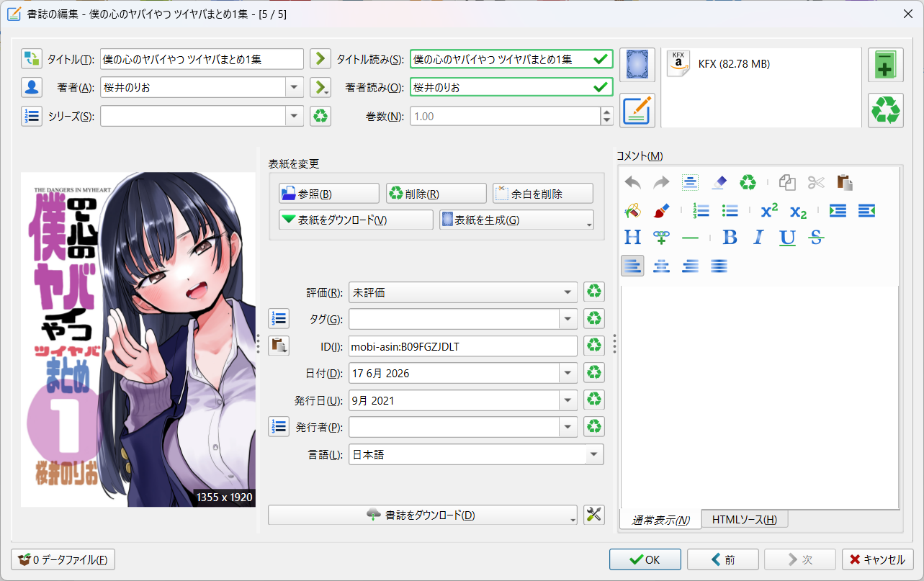Viewport: 924px width, 581px height.
Task: Paste an identifier from the clipboard
Action: pyautogui.click(x=279, y=346)
